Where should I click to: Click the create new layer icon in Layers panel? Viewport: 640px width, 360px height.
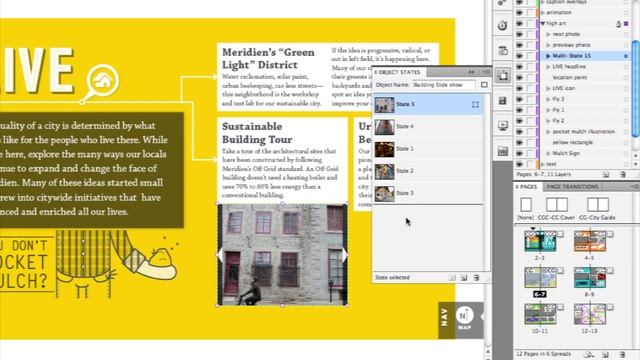606,174
